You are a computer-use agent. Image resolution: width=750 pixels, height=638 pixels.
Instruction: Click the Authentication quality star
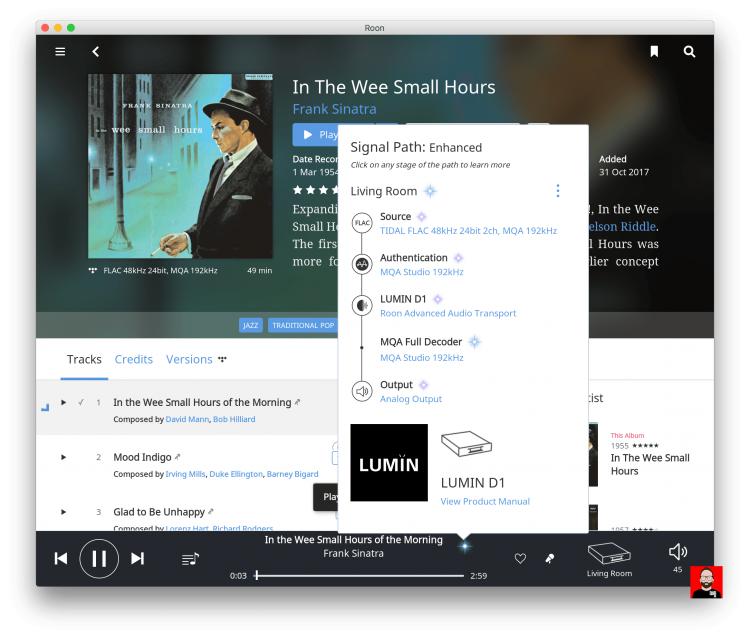(458, 258)
